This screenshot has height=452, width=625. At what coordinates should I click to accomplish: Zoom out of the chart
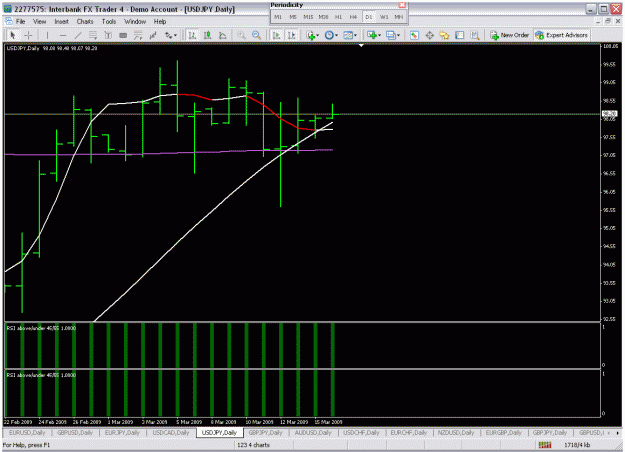[256, 35]
